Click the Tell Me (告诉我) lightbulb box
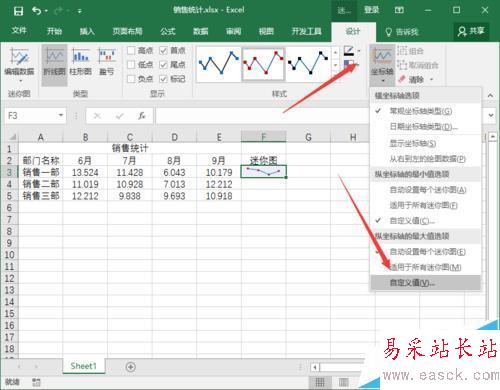500x390 pixels. click(x=402, y=32)
